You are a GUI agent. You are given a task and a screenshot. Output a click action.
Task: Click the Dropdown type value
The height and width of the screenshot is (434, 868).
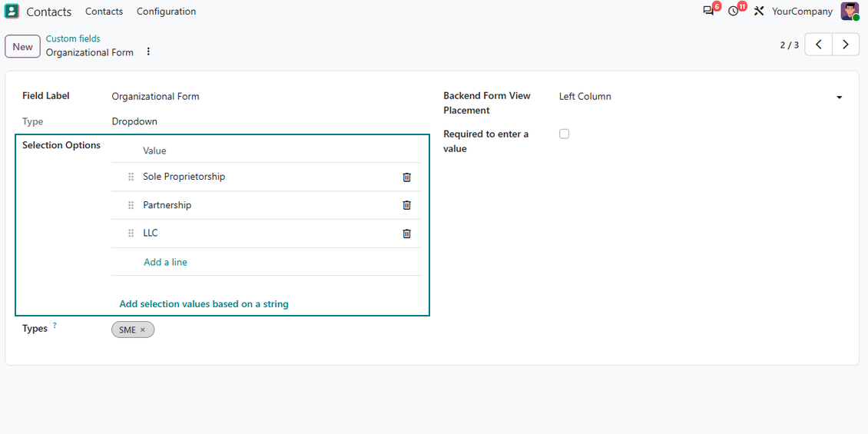[134, 122]
